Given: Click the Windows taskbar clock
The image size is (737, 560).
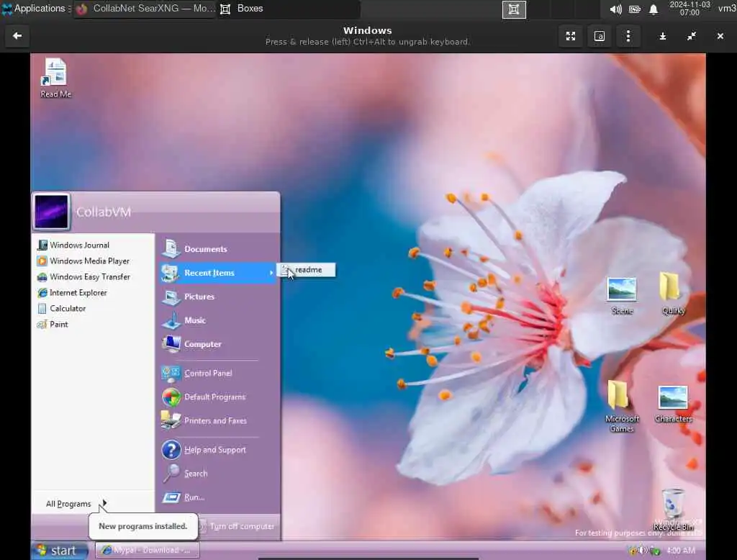Looking at the screenshot, I should [681, 550].
